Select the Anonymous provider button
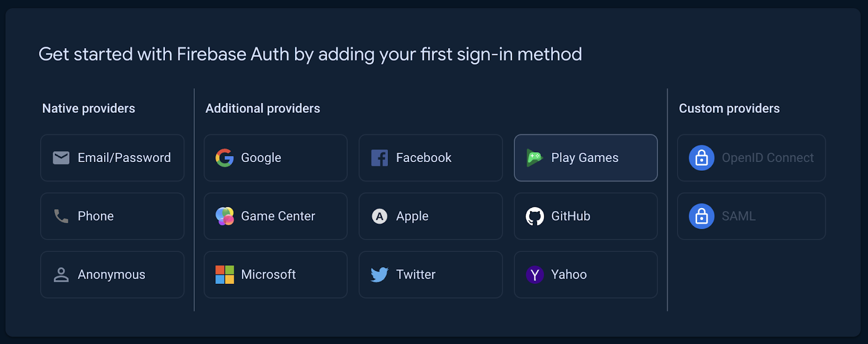Viewport: 868px width, 344px height. pyautogui.click(x=112, y=275)
